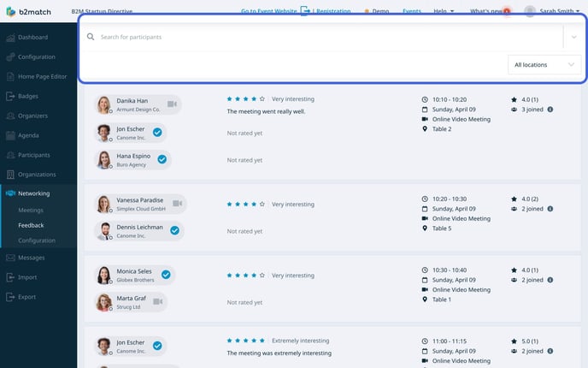Expand the search filter chevron
The height and width of the screenshot is (368, 588).
click(x=573, y=37)
